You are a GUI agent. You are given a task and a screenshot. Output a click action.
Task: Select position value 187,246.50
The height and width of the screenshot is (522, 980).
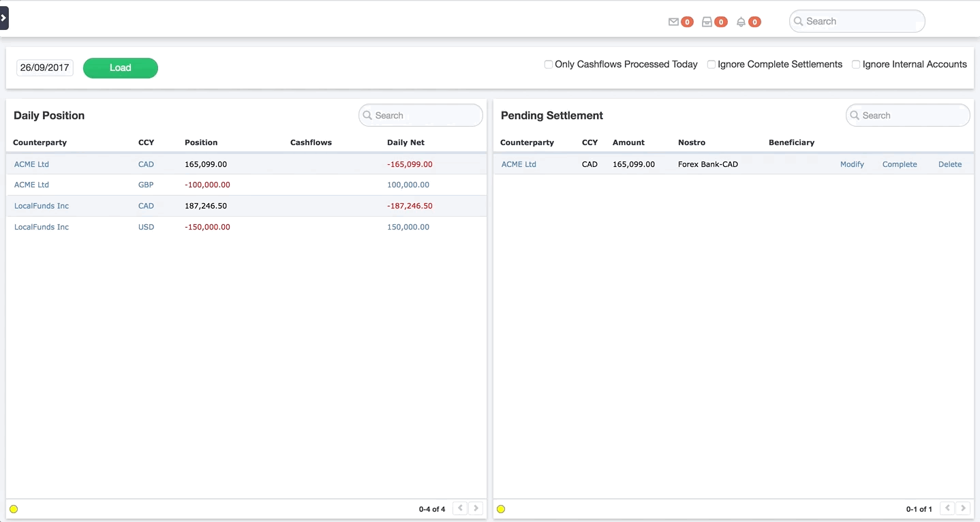[x=206, y=206]
